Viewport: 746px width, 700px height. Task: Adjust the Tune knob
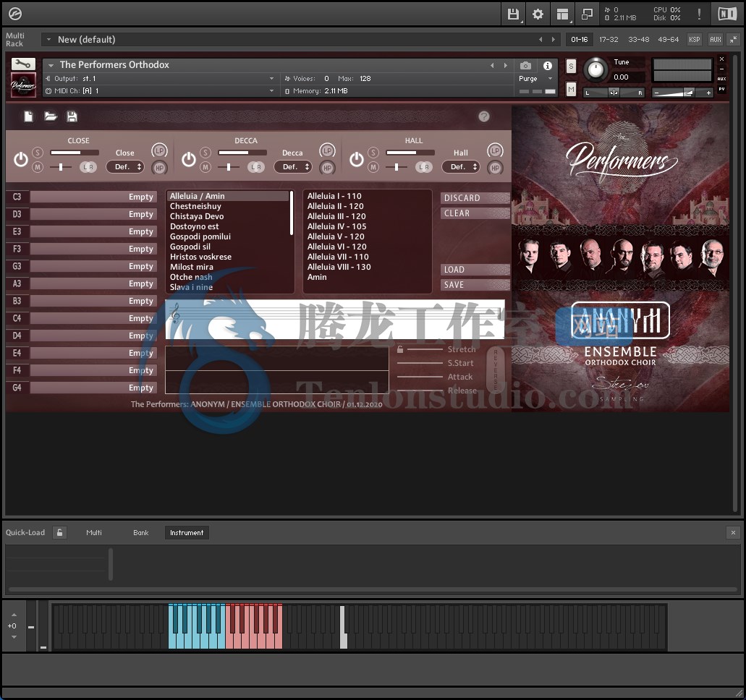[595, 70]
